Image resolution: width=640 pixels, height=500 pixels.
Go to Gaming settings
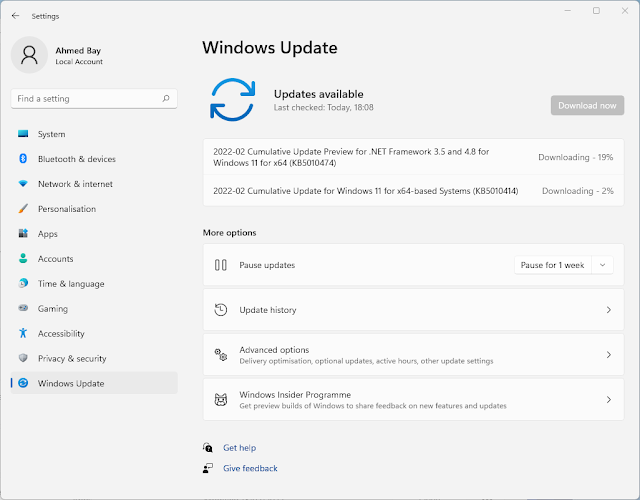click(x=94, y=308)
